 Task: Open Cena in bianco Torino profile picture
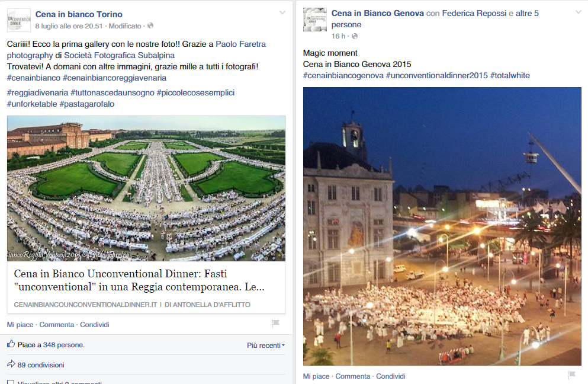[x=19, y=20]
